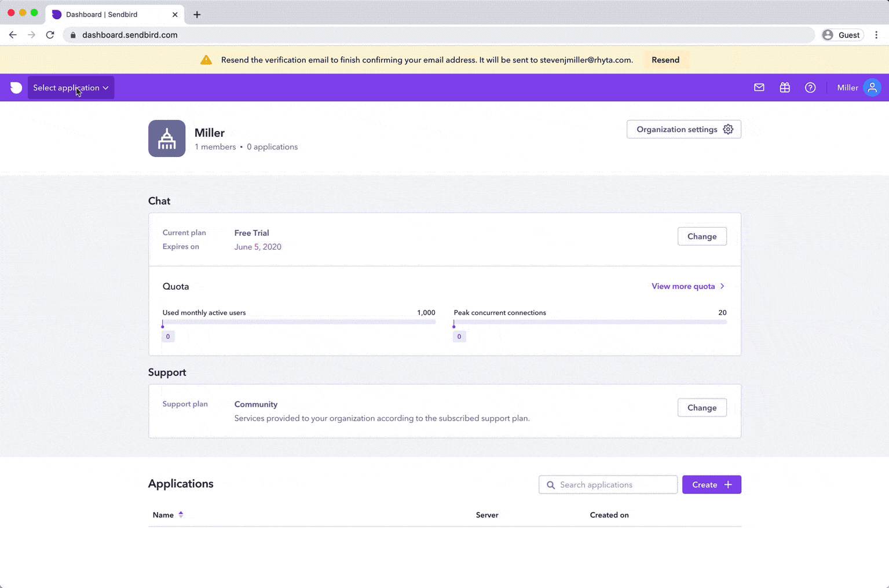Select the Sendbird logo in the navbar
The width and height of the screenshot is (889, 588).
coord(16,87)
